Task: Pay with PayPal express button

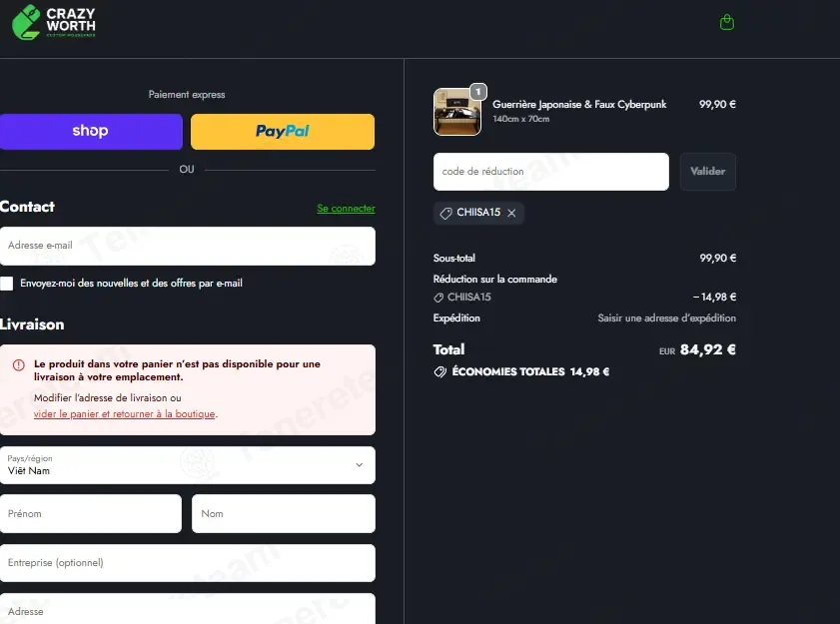Action: click(x=283, y=131)
